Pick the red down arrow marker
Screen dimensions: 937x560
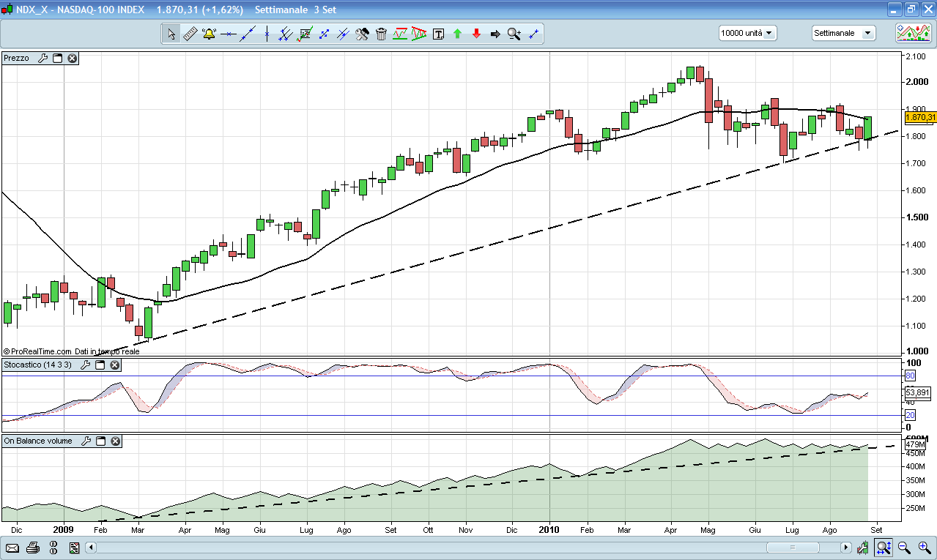(476, 34)
